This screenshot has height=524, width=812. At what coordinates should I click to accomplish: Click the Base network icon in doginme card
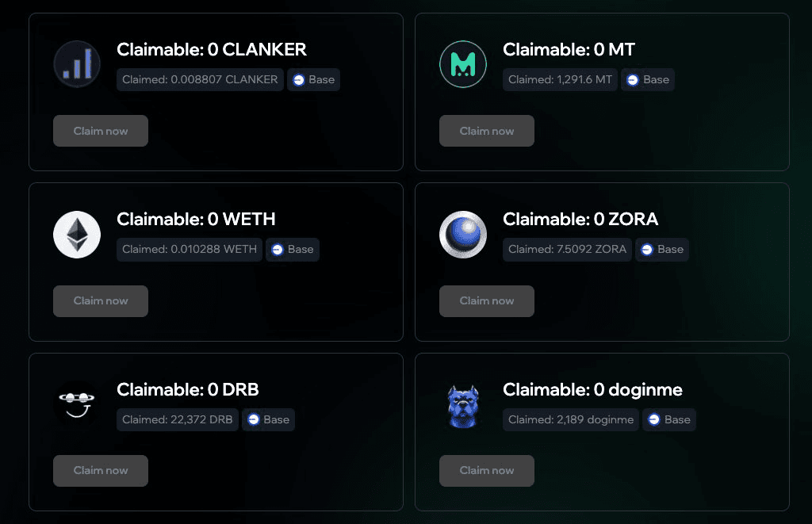(654, 419)
